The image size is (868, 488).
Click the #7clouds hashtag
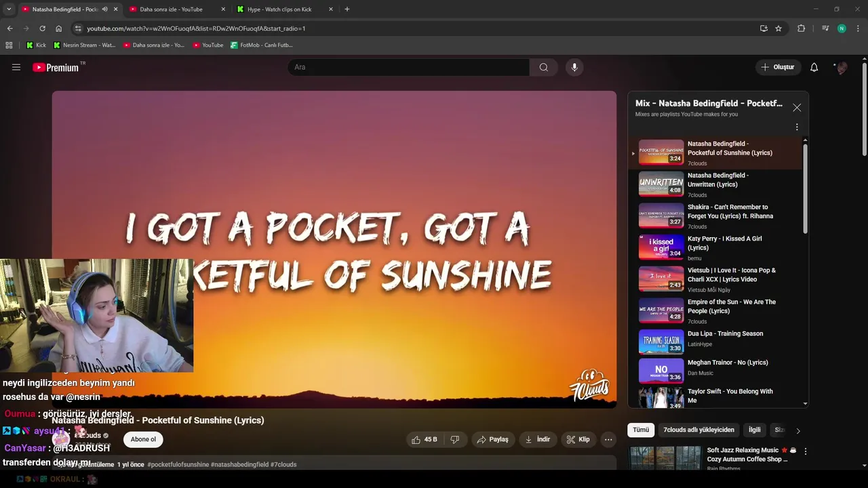point(283,464)
